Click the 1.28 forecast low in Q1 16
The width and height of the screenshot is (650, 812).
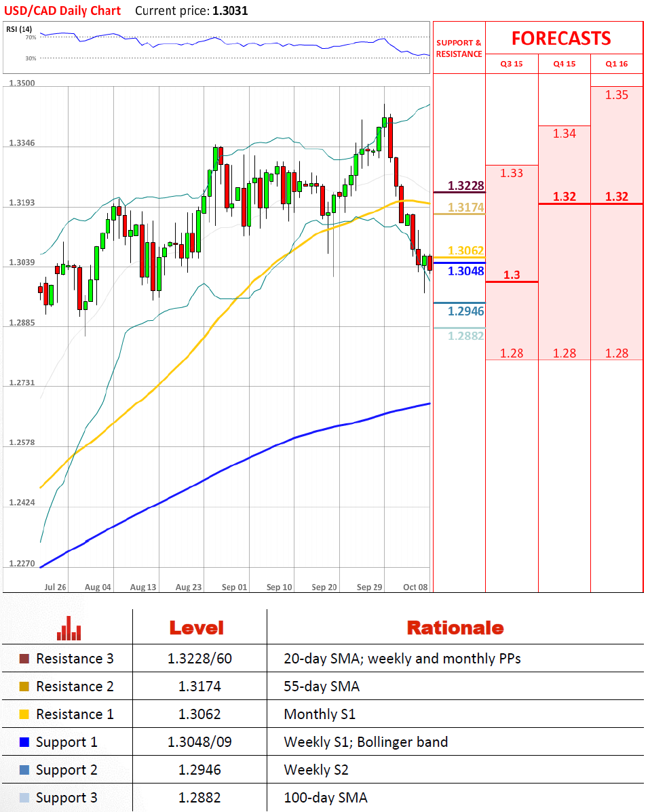click(616, 353)
